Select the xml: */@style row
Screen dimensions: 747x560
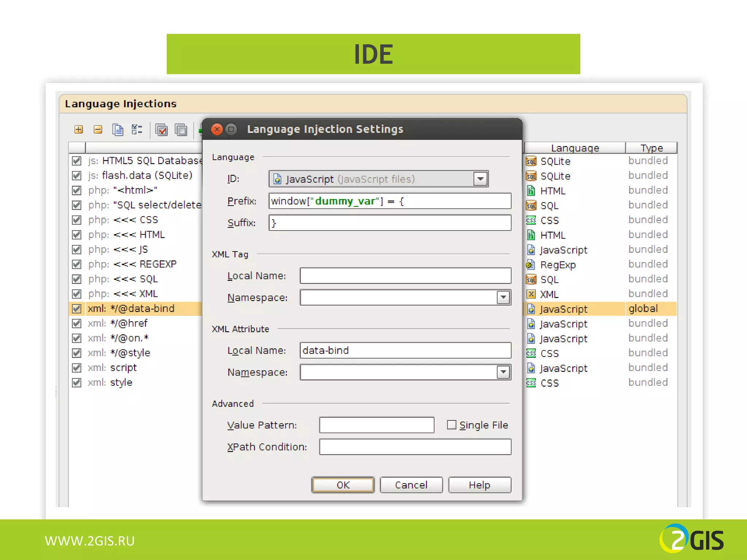[x=135, y=353]
